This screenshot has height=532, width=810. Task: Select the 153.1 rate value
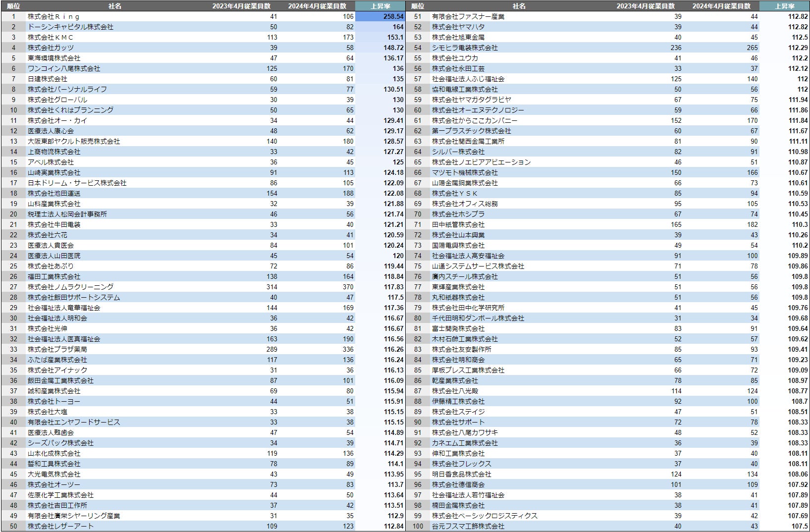coord(395,37)
